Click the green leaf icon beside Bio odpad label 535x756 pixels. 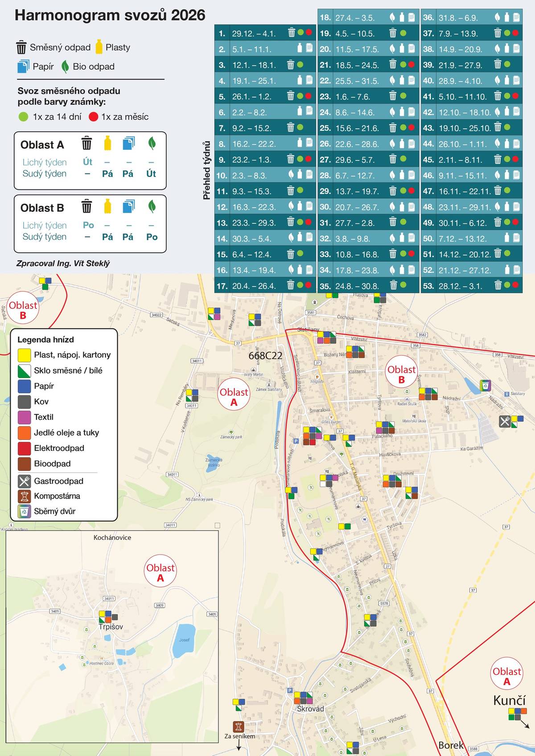65,66
